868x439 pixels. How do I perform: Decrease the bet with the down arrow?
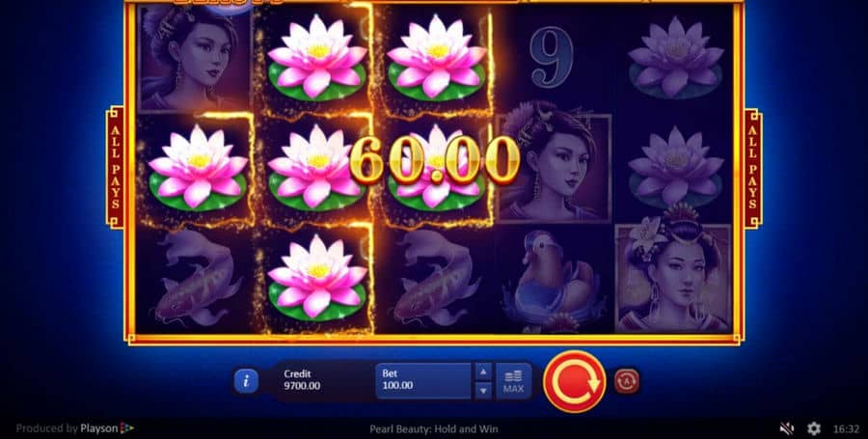tap(483, 391)
